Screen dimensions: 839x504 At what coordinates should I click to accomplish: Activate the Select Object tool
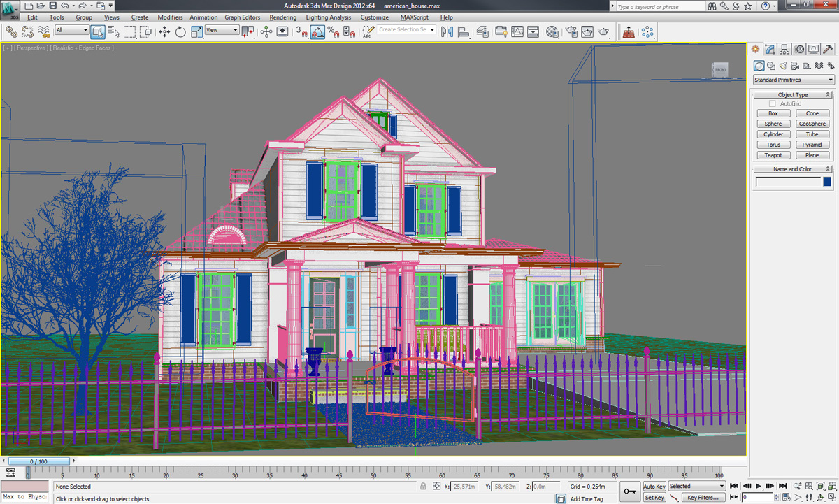97,31
